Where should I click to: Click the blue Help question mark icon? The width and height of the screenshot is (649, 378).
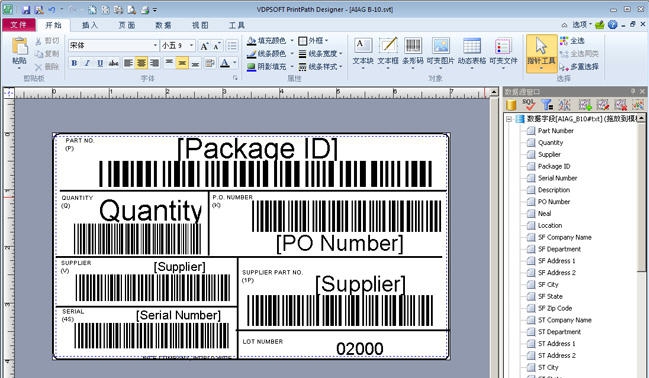[613, 25]
